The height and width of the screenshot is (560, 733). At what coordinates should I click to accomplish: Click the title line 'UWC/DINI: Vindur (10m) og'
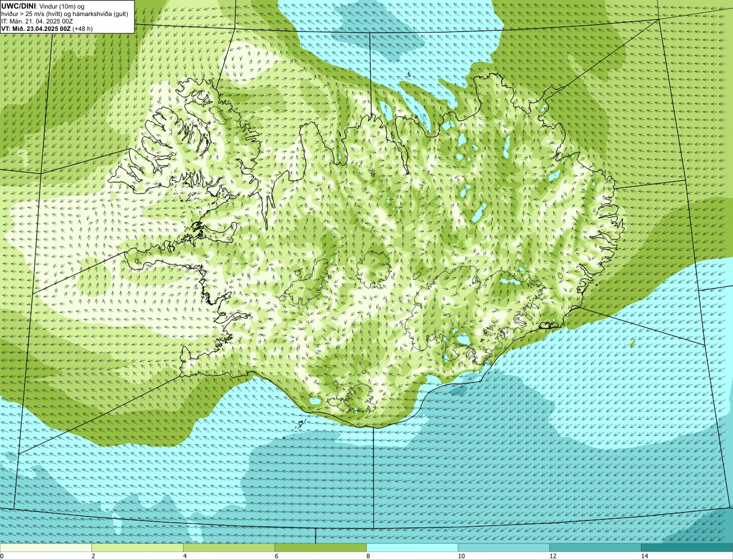tap(43, 6)
